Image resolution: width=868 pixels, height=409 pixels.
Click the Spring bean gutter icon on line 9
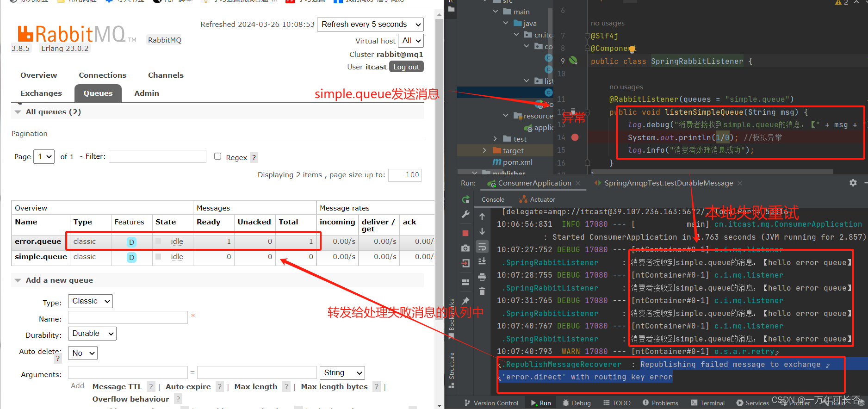click(x=573, y=60)
